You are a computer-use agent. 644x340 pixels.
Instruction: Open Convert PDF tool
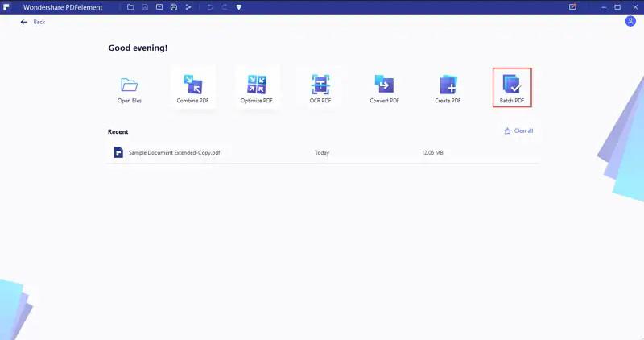(x=384, y=88)
